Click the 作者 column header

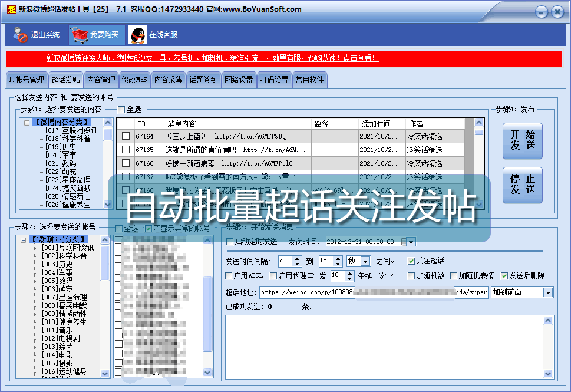tap(435, 124)
